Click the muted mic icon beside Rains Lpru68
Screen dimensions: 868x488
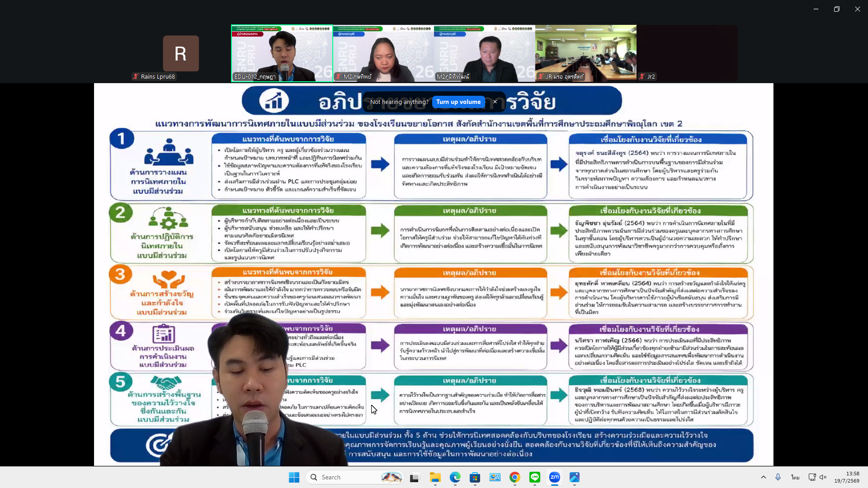click(136, 76)
